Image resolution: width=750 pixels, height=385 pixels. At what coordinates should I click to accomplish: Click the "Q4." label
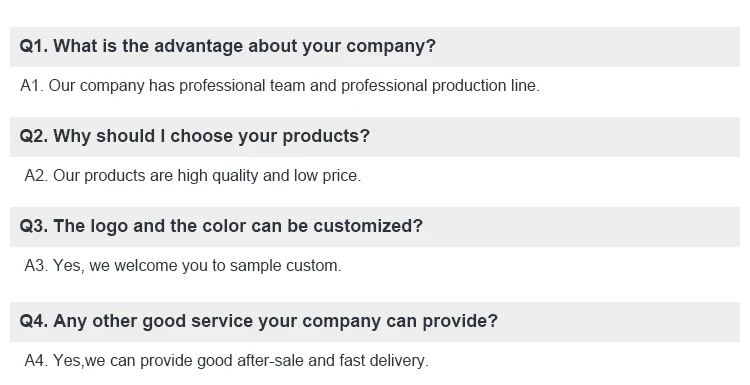(x=33, y=321)
